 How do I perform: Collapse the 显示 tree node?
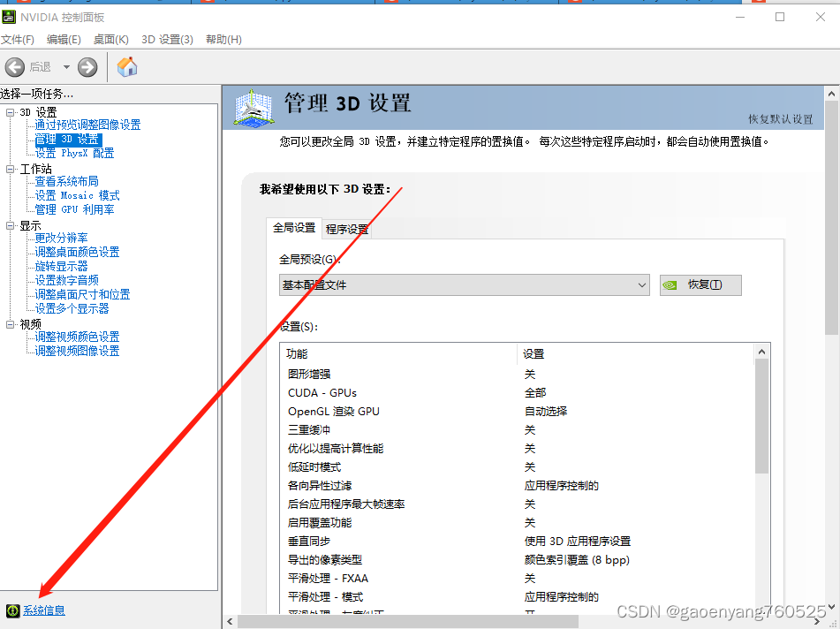(11, 225)
